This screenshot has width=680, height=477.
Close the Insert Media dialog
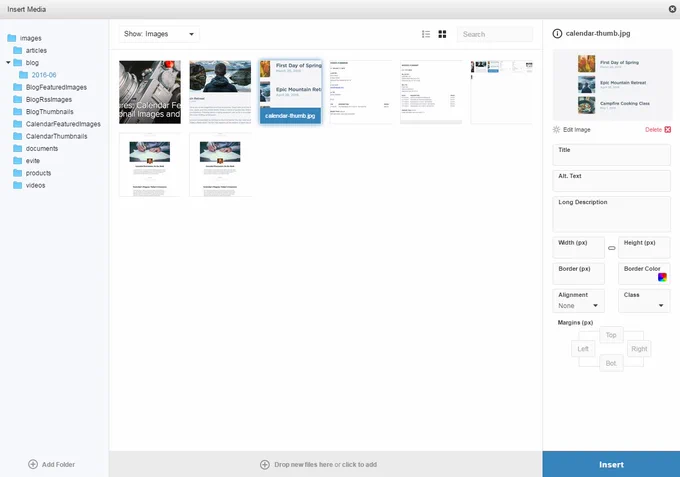coord(672,9)
